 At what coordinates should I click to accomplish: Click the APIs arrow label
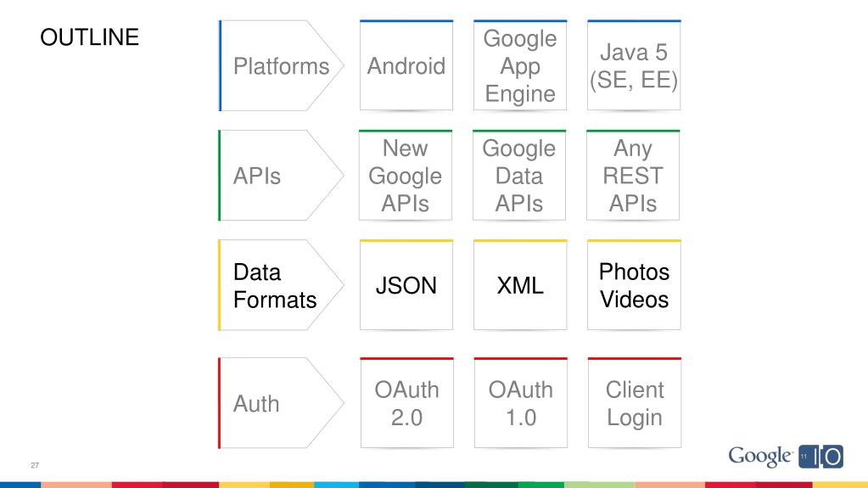point(257,176)
